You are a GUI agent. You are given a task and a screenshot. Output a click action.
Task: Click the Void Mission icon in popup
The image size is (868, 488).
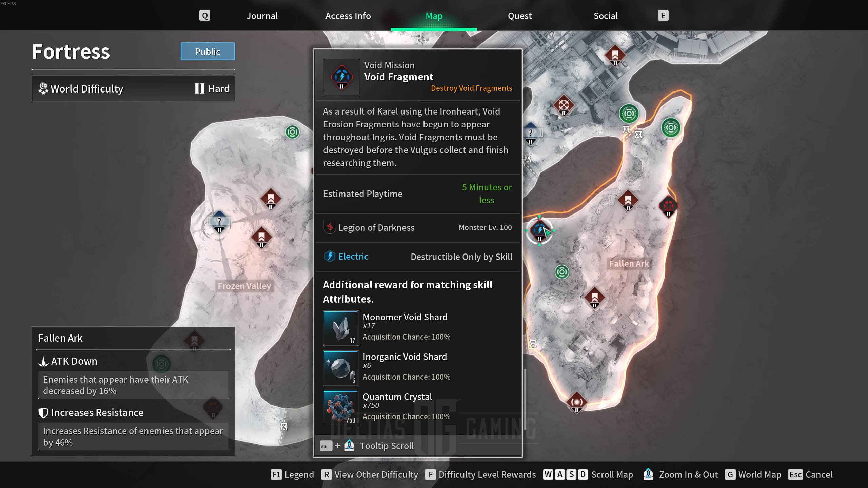click(341, 76)
